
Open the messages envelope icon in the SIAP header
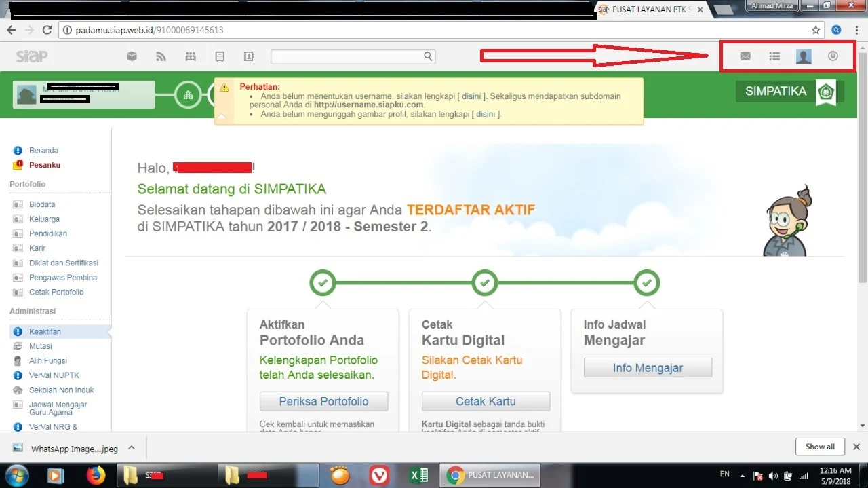click(x=745, y=56)
